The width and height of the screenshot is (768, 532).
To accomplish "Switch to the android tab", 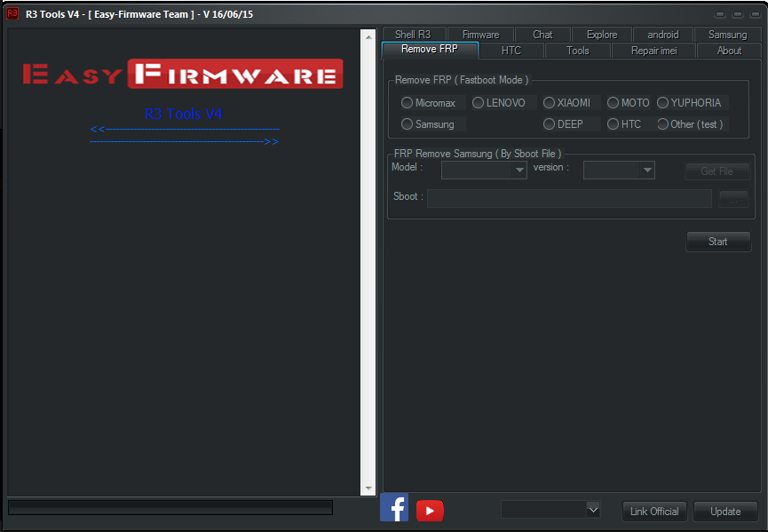I will click(662, 35).
